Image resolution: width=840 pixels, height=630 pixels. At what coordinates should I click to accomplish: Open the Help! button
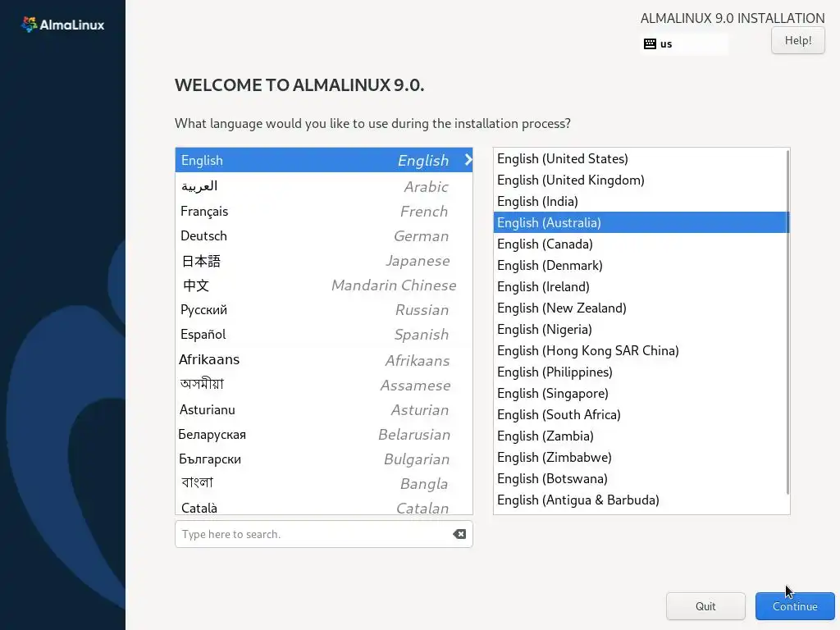pyautogui.click(x=797, y=40)
